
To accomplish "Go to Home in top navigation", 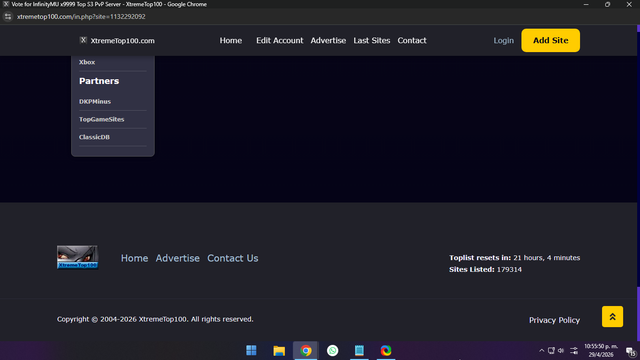I will click(x=231, y=40).
